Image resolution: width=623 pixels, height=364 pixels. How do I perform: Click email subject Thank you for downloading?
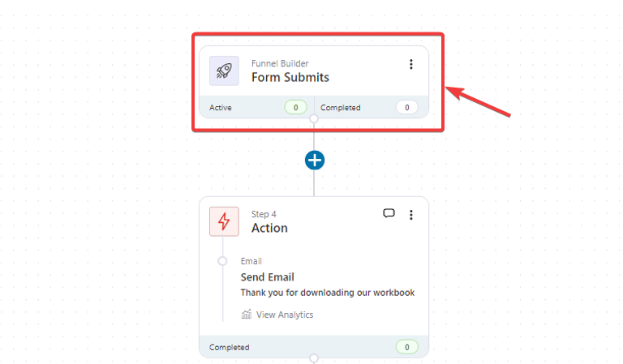click(328, 293)
